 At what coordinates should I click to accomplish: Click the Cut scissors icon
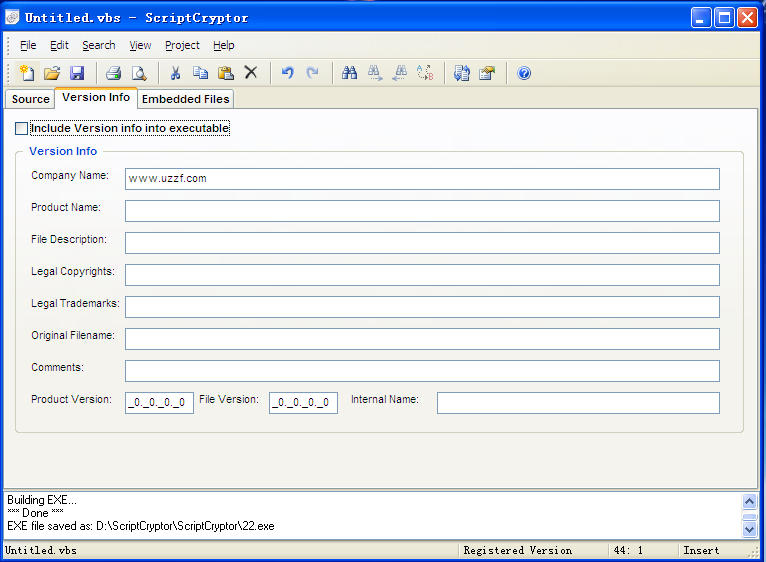point(175,73)
